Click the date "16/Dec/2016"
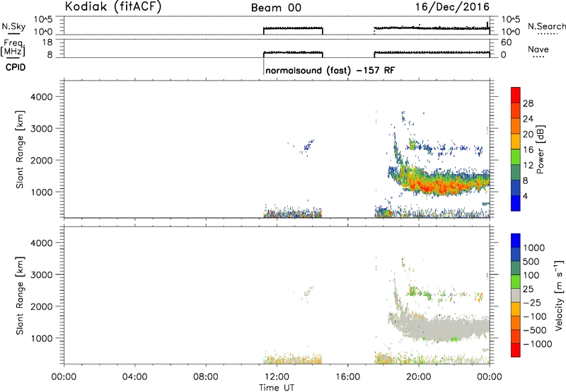 pos(452,7)
